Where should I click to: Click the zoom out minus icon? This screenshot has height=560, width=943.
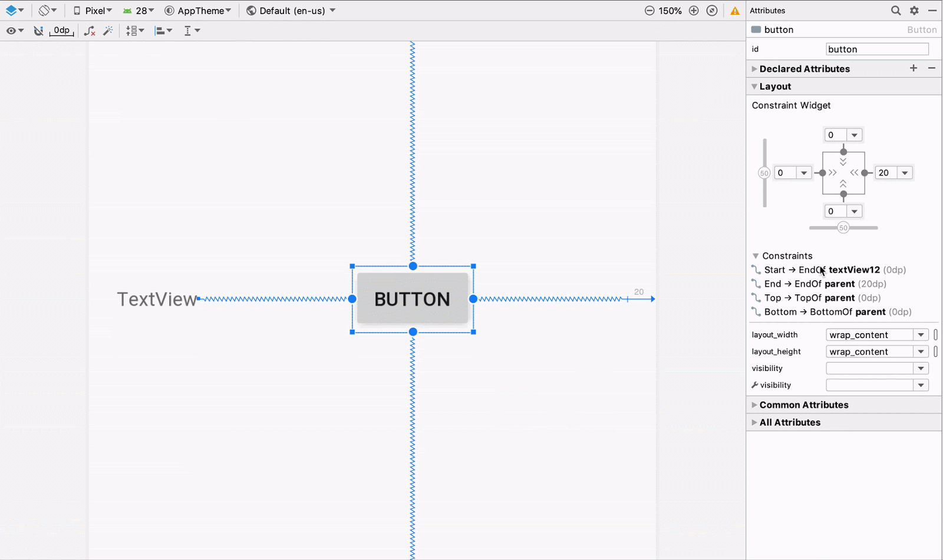tap(649, 11)
